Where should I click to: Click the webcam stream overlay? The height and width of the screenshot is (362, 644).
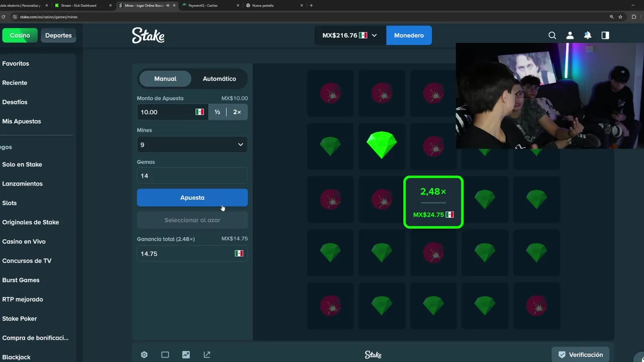[x=550, y=96]
